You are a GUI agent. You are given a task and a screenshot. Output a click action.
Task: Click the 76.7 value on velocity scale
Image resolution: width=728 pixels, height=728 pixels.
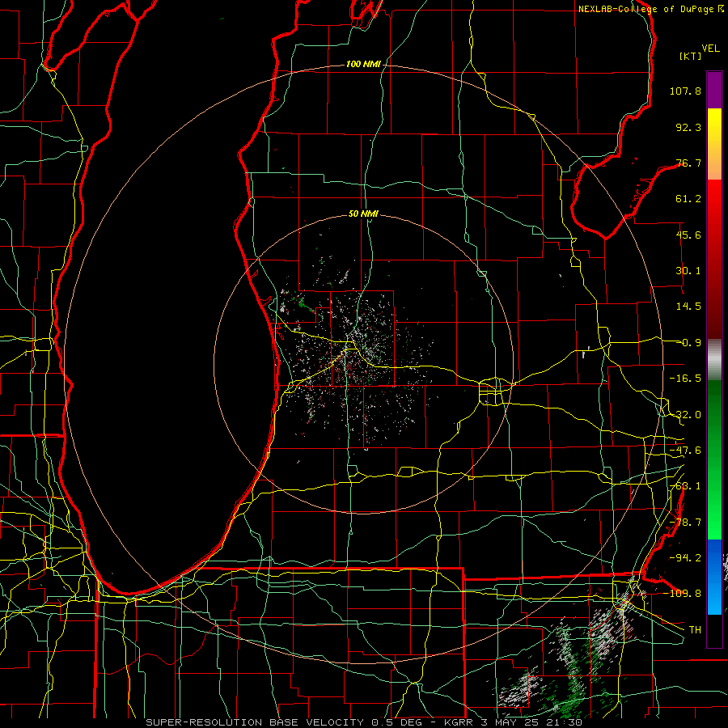(x=688, y=163)
